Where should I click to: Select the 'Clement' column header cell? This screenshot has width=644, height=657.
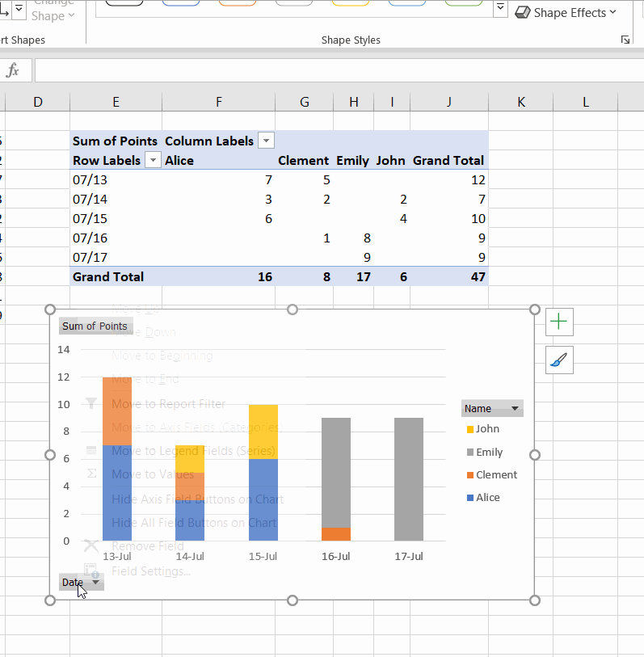pyautogui.click(x=305, y=160)
